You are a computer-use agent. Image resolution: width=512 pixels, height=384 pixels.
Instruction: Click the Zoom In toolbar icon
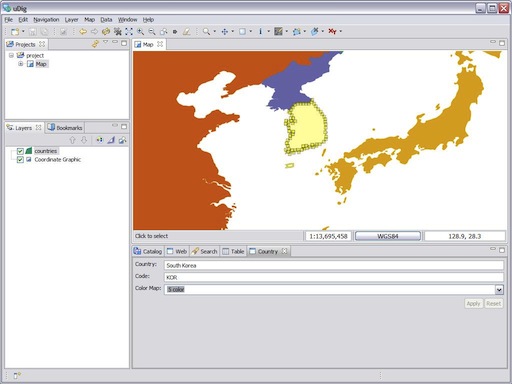[x=141, y=31]
